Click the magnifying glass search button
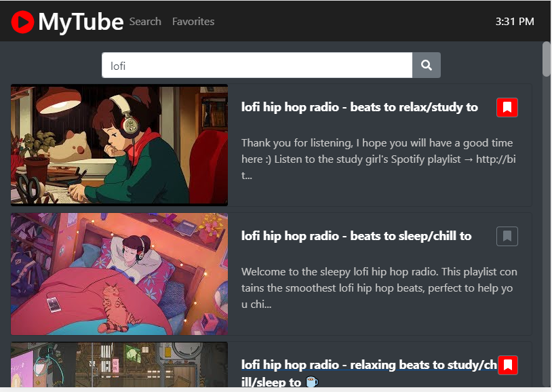 tap(427, 65)
